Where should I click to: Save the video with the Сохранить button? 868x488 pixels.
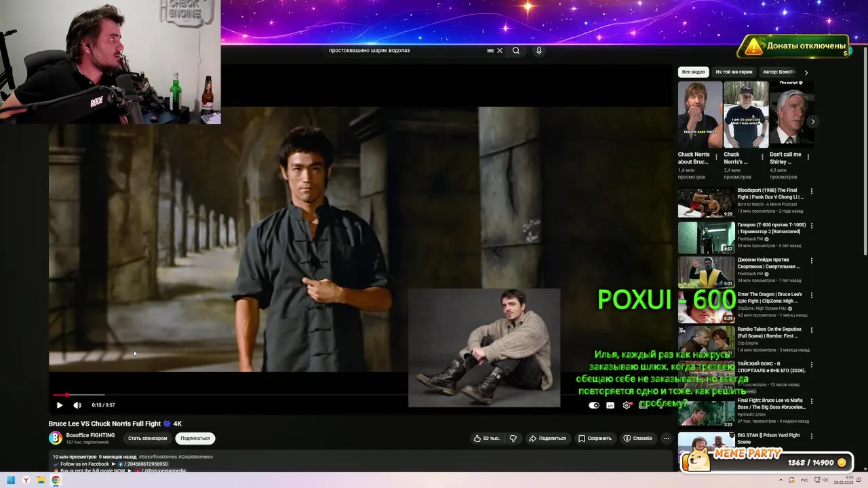point(595,439)
